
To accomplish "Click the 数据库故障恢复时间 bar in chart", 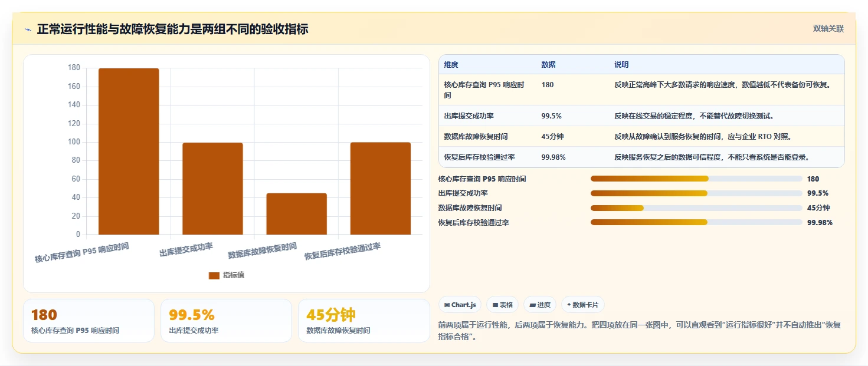I will click(x=296, y=214).
